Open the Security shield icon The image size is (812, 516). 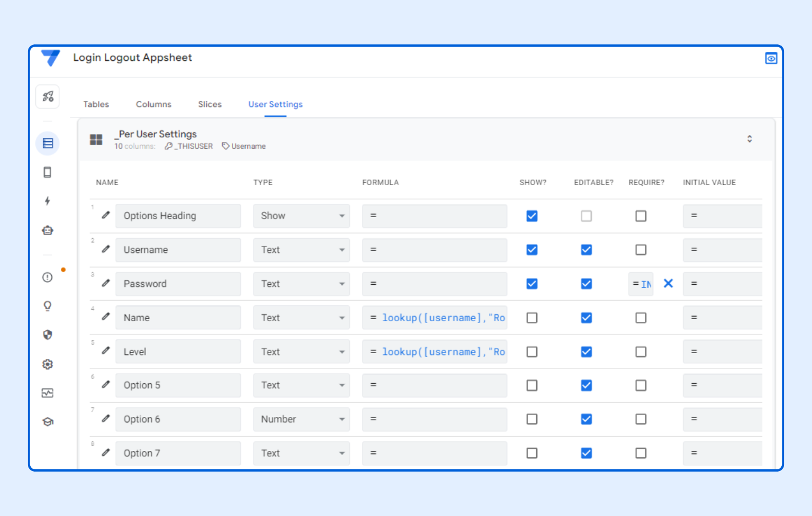pos(47,335)
